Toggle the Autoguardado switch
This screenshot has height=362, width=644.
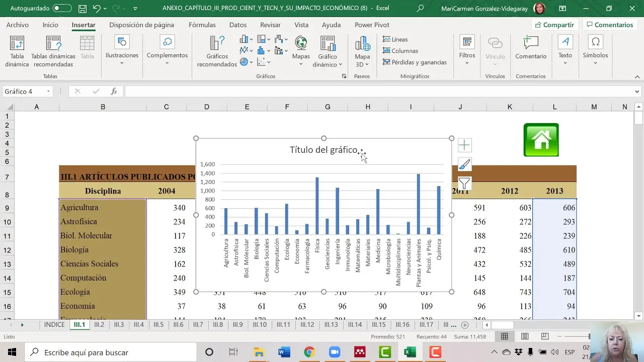62,9
